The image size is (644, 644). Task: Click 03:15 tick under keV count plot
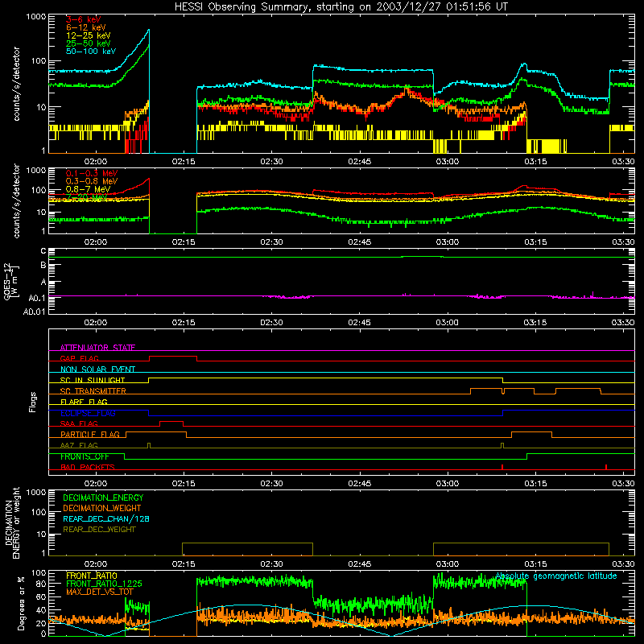click(x=535, y=162)
